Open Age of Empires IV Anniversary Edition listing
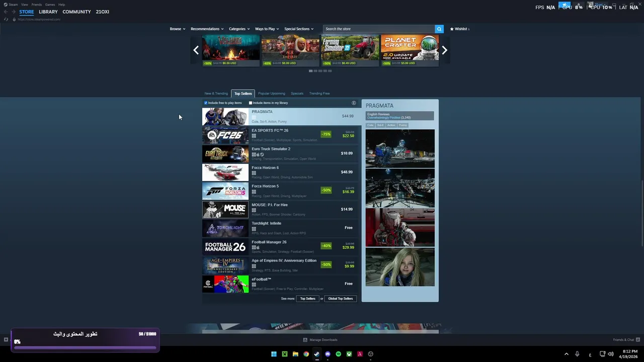The height and width of the screenshot is (362, 644). [x=281, y=265]
